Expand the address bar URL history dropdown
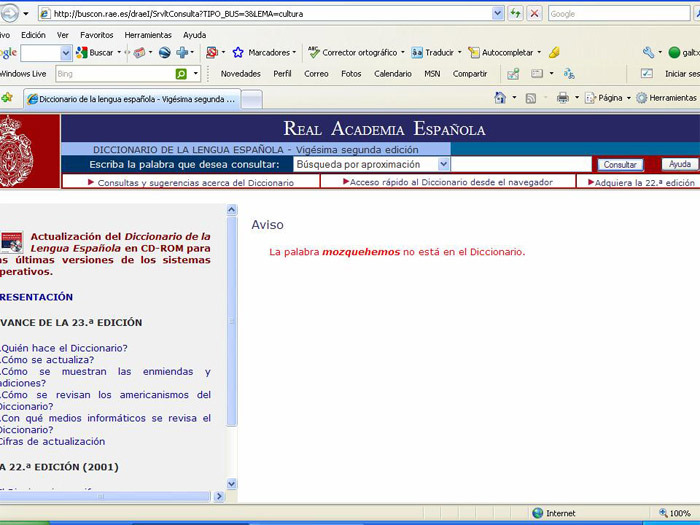This screenshot has width=700, height=525. coord(498,14)
